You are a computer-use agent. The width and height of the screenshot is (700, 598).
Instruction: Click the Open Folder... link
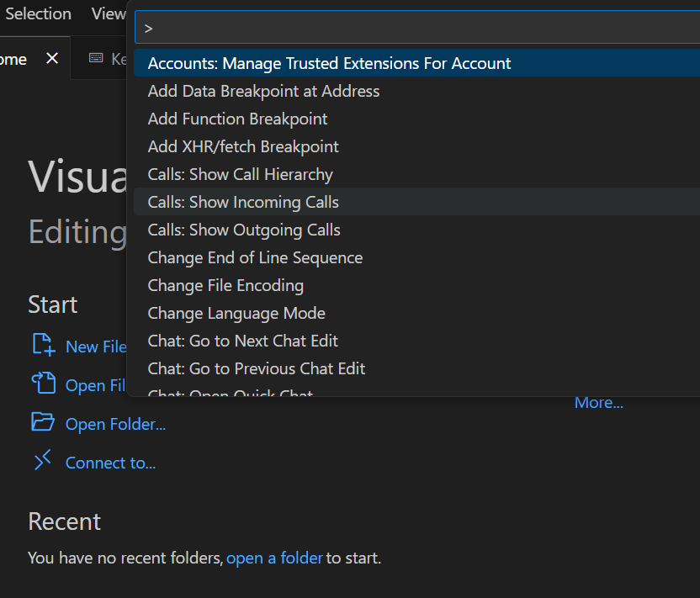(115, 424)
